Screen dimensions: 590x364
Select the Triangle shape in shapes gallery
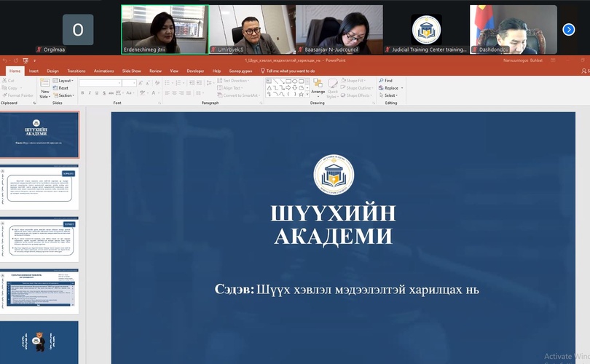tap(269, 87)
